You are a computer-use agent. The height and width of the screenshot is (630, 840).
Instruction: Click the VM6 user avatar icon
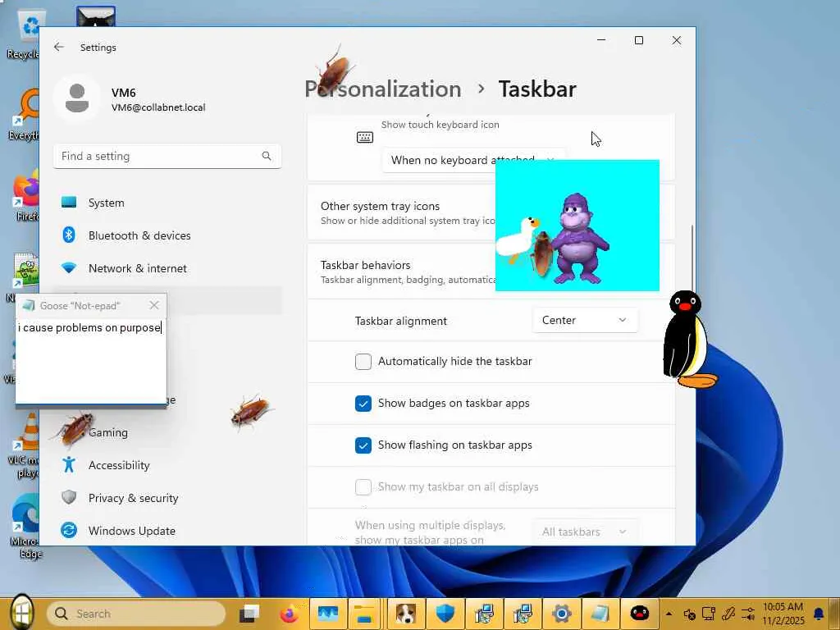pos(77,98)
